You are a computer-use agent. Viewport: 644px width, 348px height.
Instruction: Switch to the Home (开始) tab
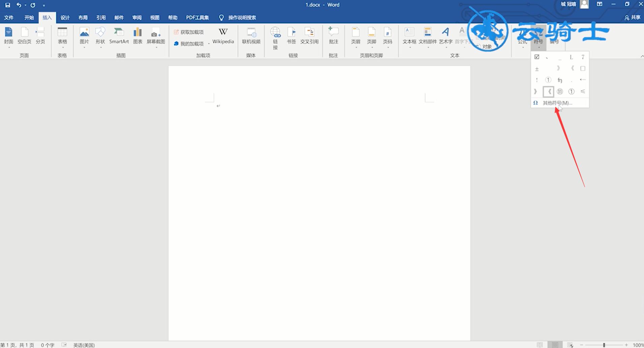pos(29,18)
